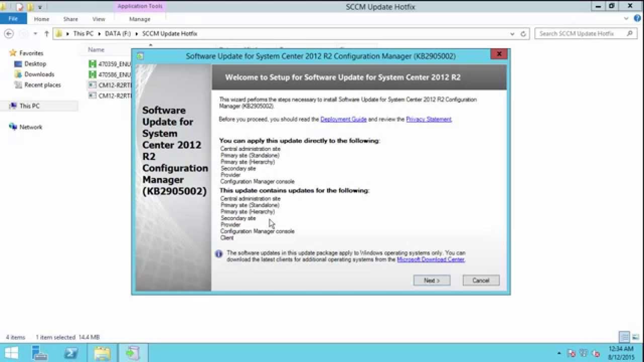The height and width of the screenshot is (362, 644).
Task: Open File Explorer taskbar icon
Action: click(102, 353)
